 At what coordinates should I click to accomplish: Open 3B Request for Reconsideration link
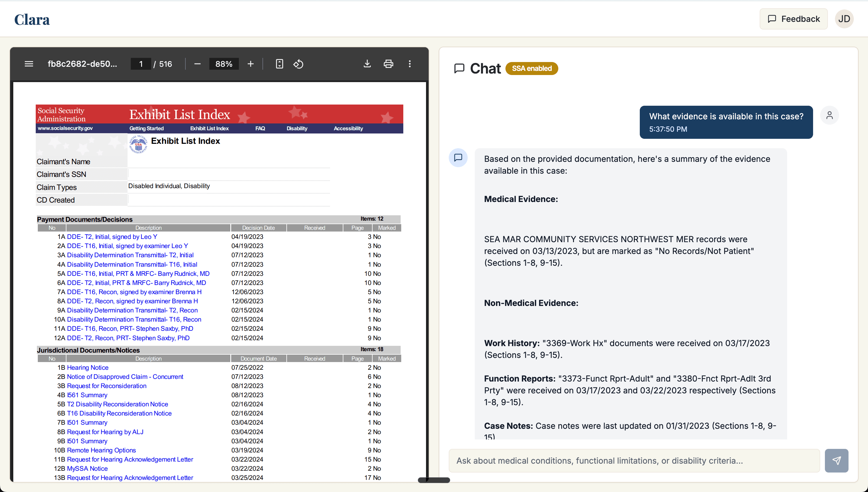[107, 386]
